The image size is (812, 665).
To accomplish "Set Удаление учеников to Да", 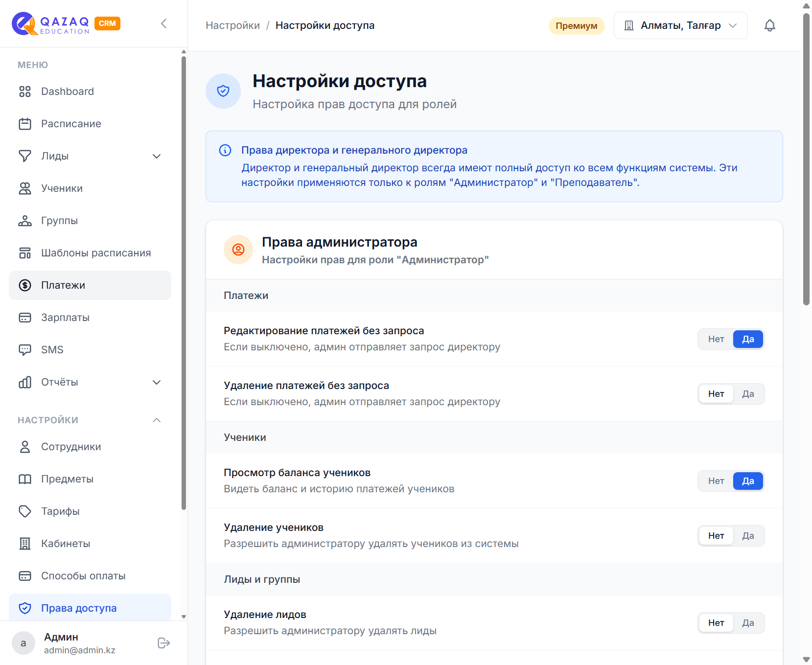I will [x=748, y=536].
